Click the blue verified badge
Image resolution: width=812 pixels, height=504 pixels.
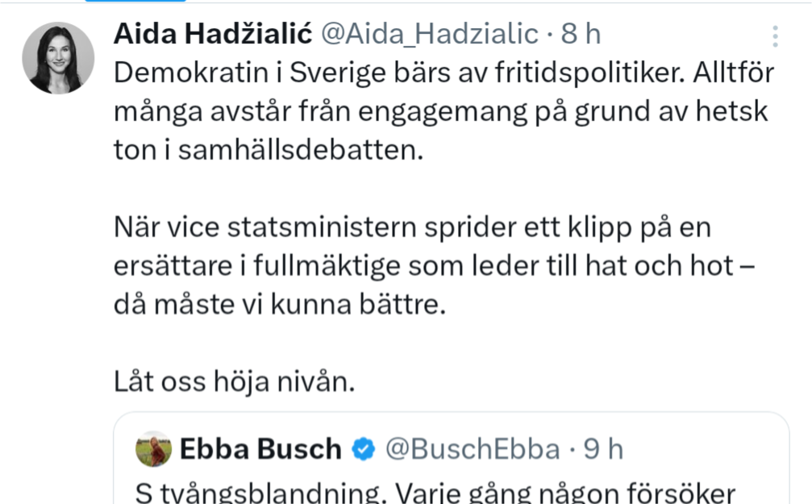click(364, 449)
